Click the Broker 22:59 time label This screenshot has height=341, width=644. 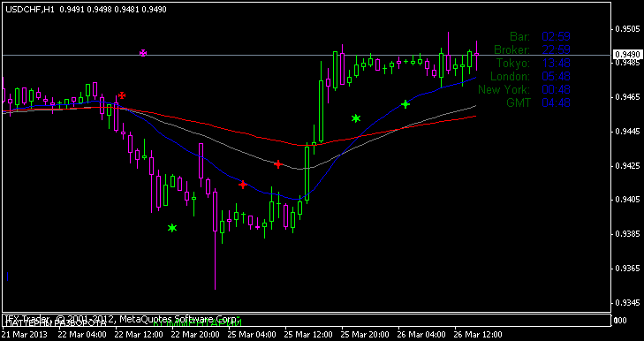(x=533, y=49)
